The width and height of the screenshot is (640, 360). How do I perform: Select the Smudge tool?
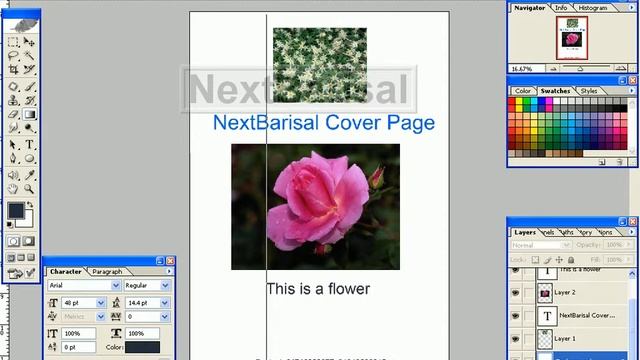tap(13, 128)
